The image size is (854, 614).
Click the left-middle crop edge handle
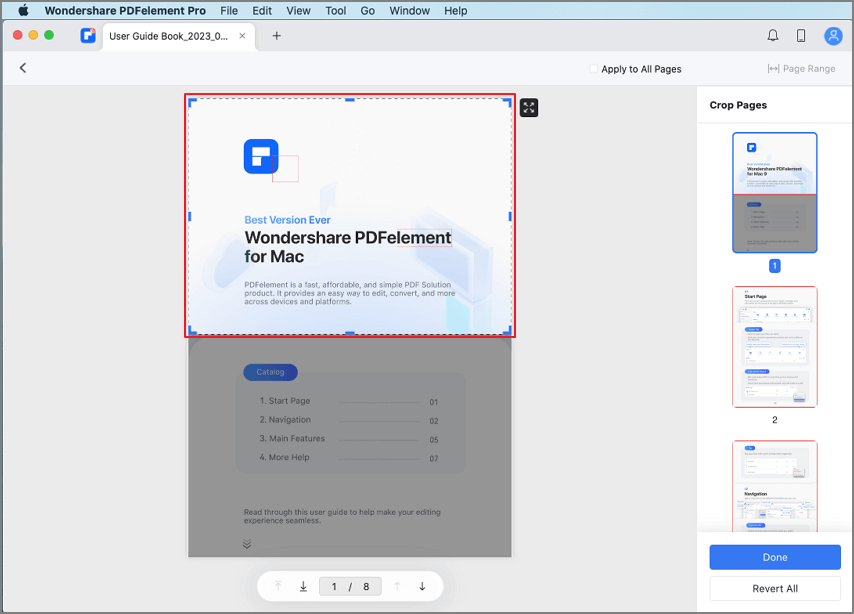pyautogui.click(x=190, y=216)
